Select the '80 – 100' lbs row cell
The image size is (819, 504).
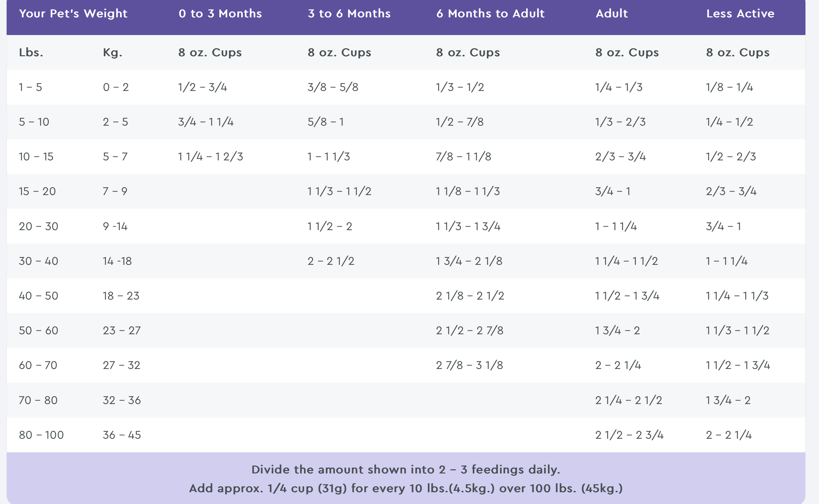[41, 435]
